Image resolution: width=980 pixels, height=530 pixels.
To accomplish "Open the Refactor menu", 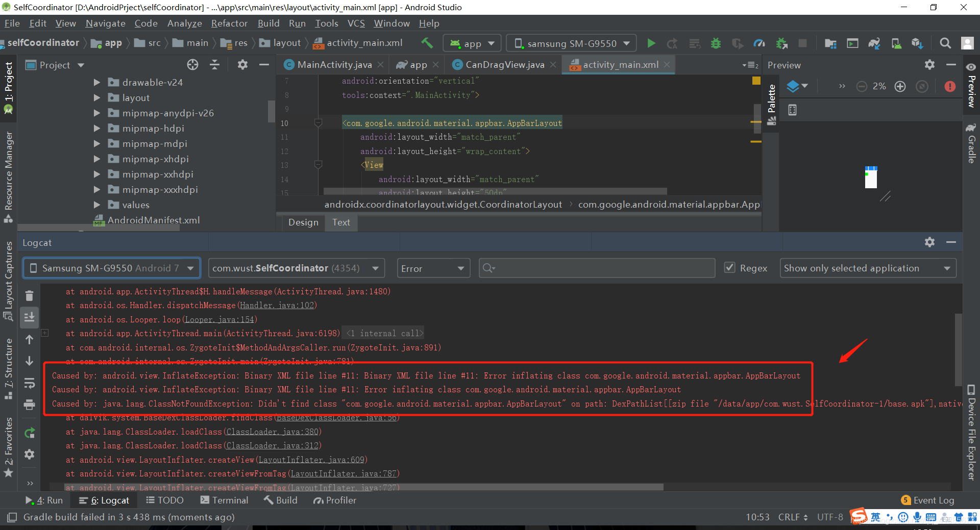I will (229, 23).
